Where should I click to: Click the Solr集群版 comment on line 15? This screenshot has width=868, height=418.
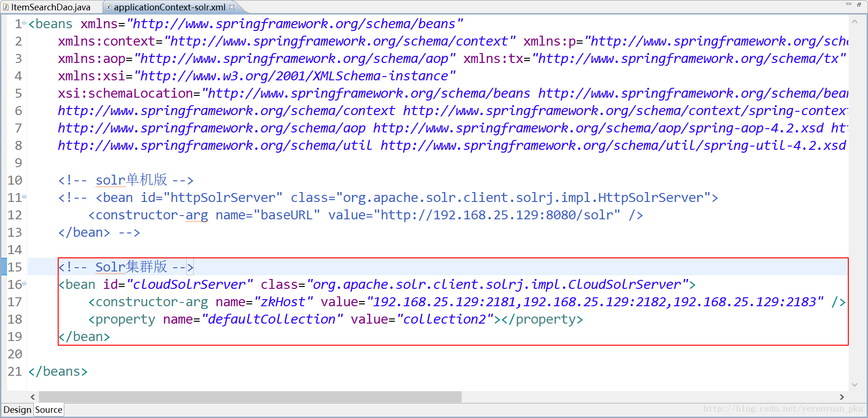(x=126, y=267)
